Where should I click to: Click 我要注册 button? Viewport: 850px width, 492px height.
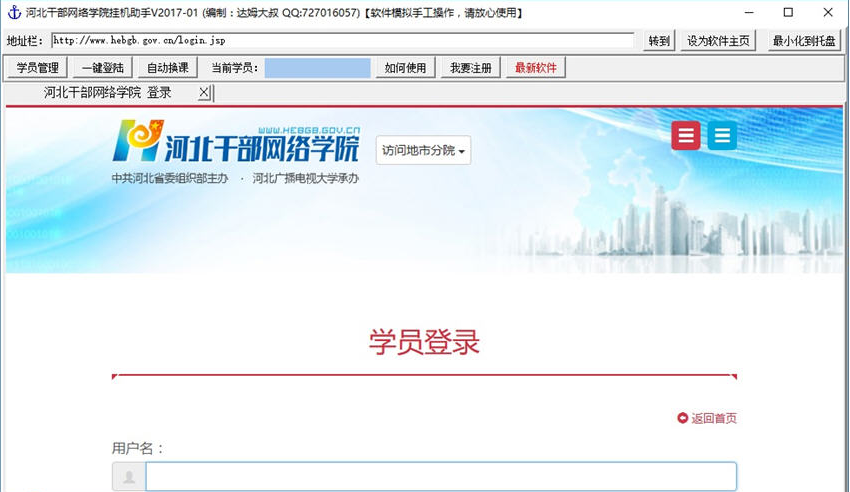471,68
